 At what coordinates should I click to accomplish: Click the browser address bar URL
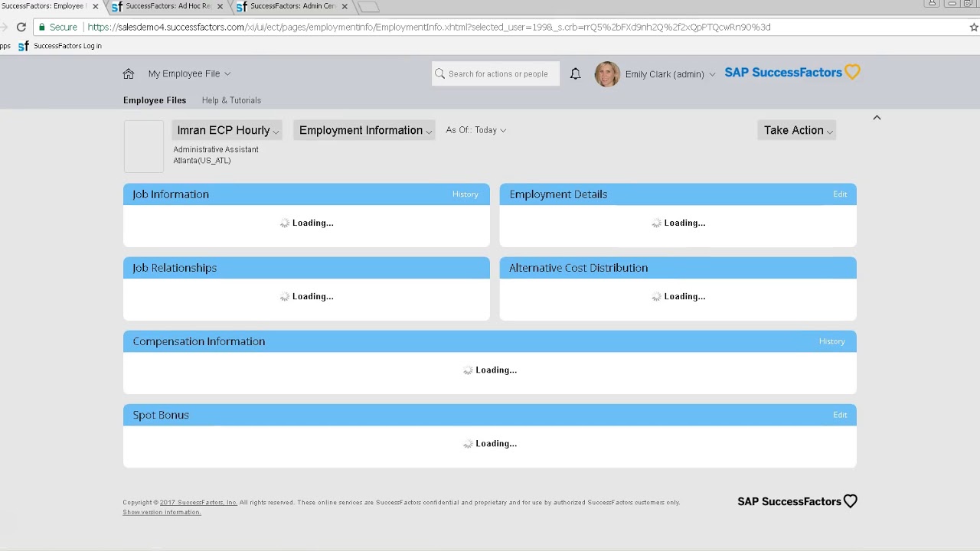(x=429, y=27)
